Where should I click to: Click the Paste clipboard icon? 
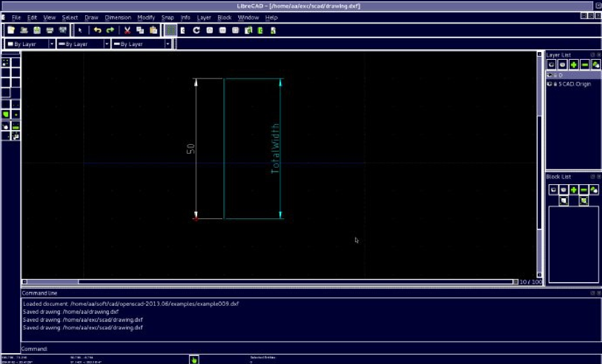tap(153, 31)
